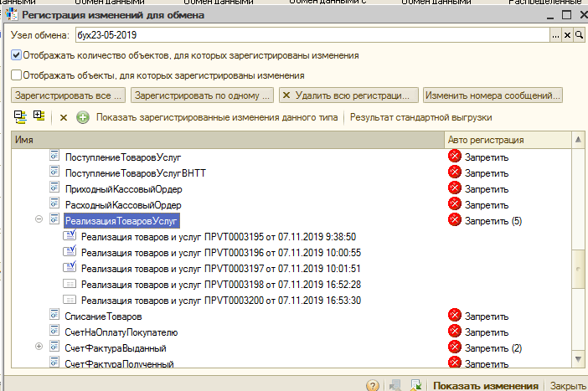Click the delete registration X toolbar icon
This screenshot has height=391, width=588.
click(63, 118)
